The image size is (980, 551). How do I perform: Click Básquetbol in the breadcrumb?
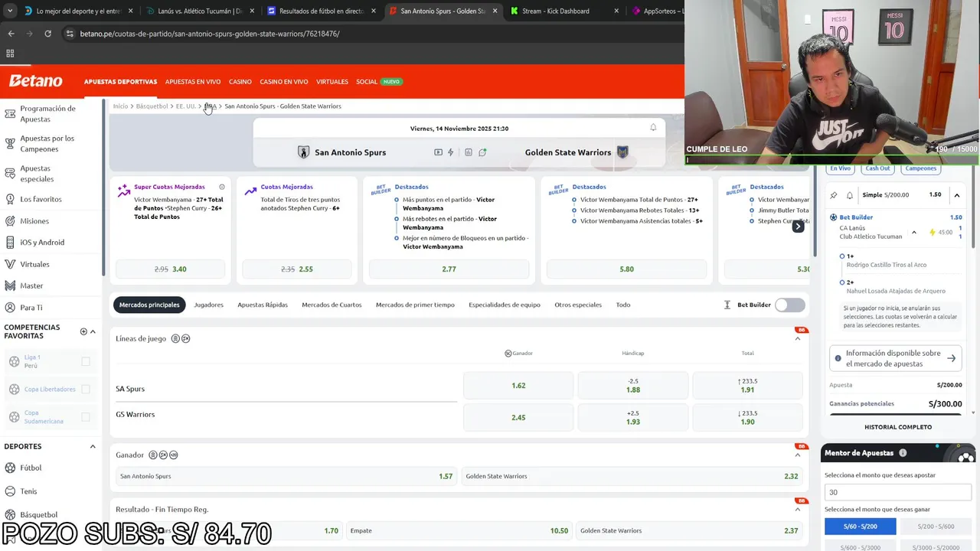pos(152,106)
